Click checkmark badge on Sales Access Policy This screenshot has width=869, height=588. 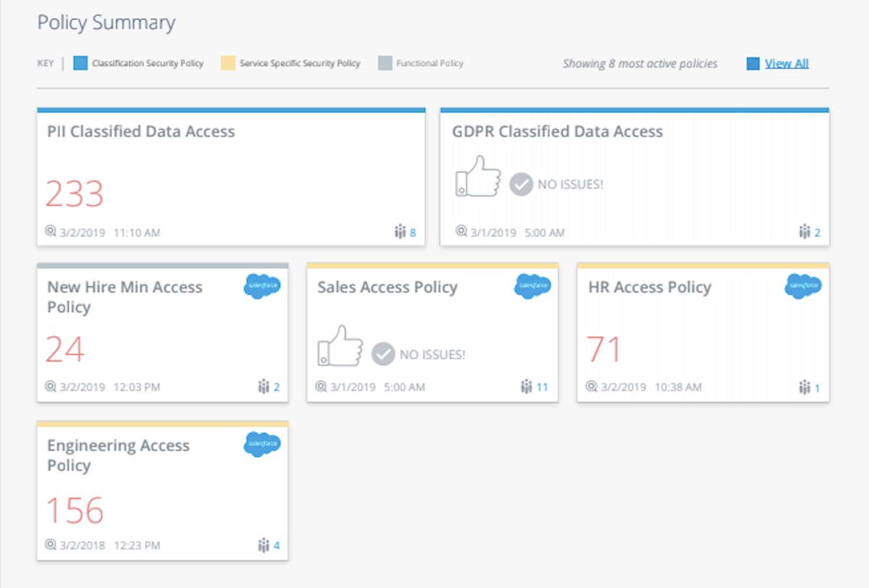(x=383, y=354)
